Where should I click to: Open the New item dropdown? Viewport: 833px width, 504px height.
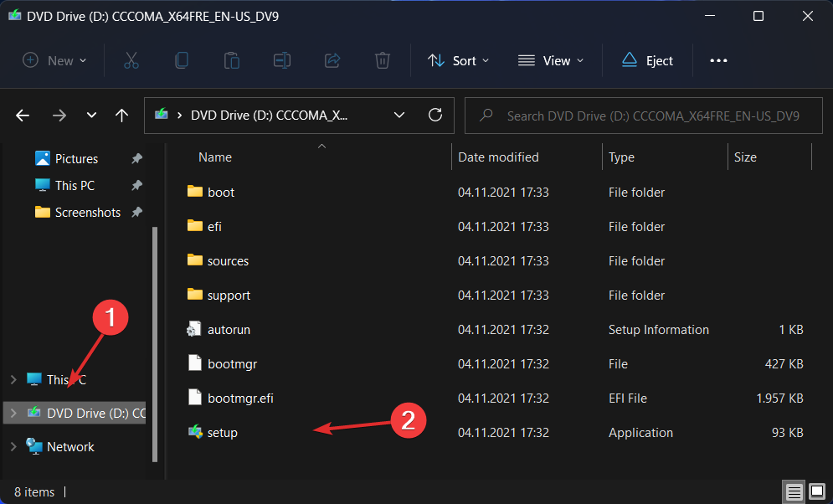pyautogui.click(x=54, y=59)
